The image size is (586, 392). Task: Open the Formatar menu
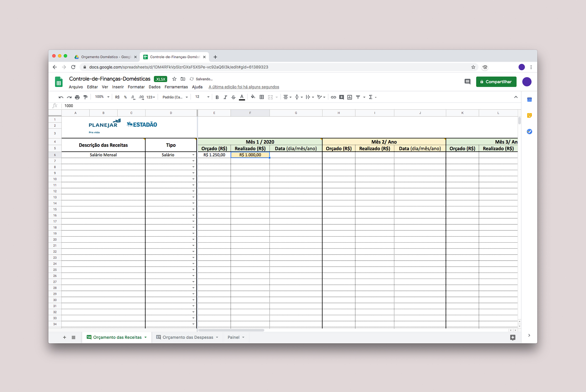click(136, 87)
